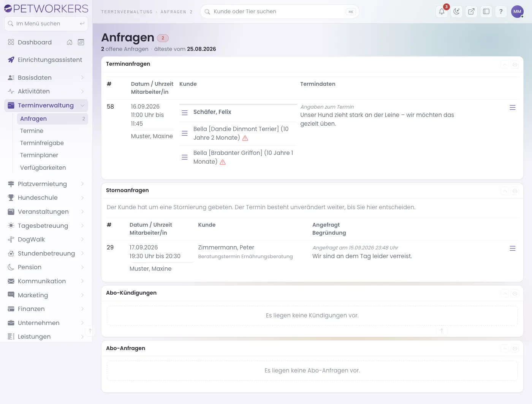Collapse the Terminverwaltung menu section

pos(46,106)
